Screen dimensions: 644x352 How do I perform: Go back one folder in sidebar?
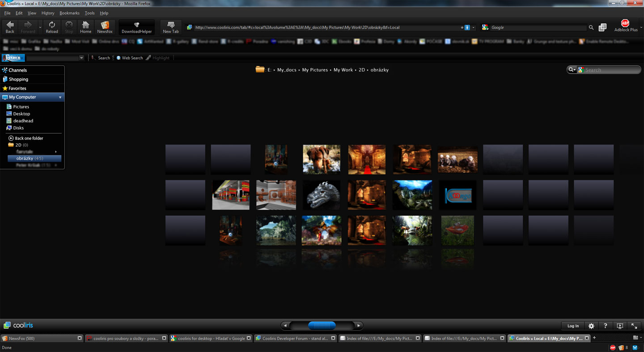29,138
